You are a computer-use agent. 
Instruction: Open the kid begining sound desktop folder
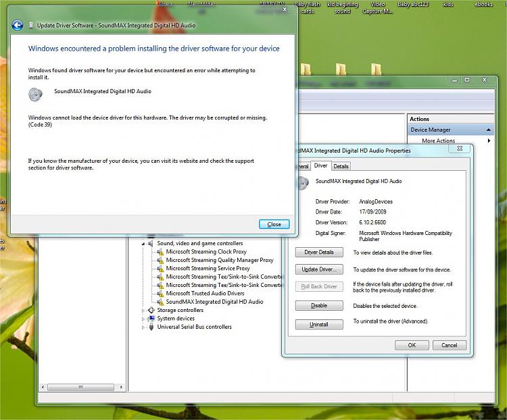[343, 7]
